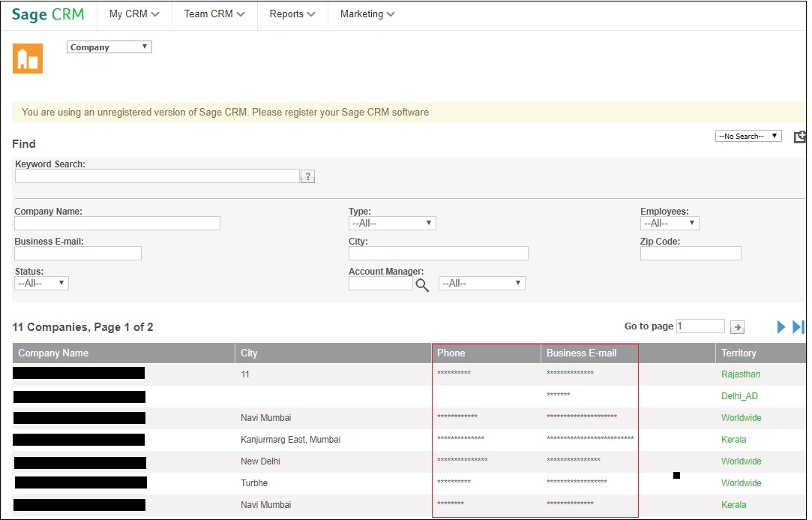Image resolution: width=812 pixels, height=520 pixels.
Task: Open the Employees filter dropdown
Action: click(x=669, y=224)
